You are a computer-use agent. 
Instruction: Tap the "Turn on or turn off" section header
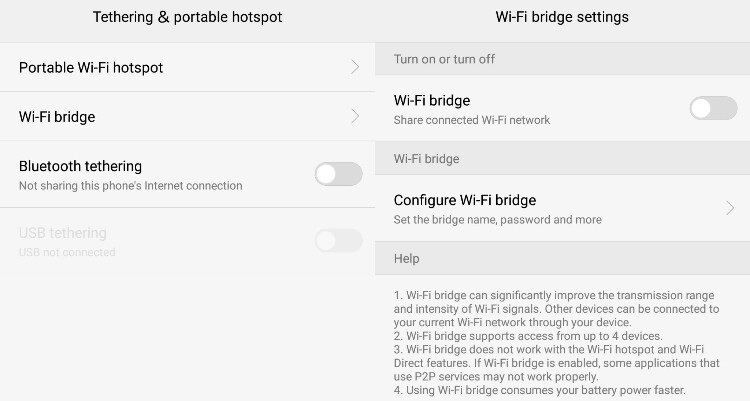pyautogui.click(x=444, y=59)
